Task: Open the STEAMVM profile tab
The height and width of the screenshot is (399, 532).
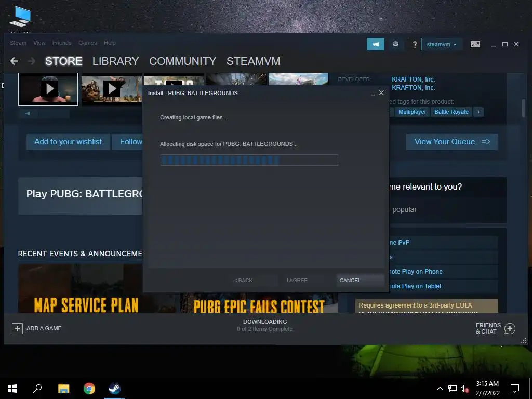Action: pyautogui.click(x=254, y=61)
